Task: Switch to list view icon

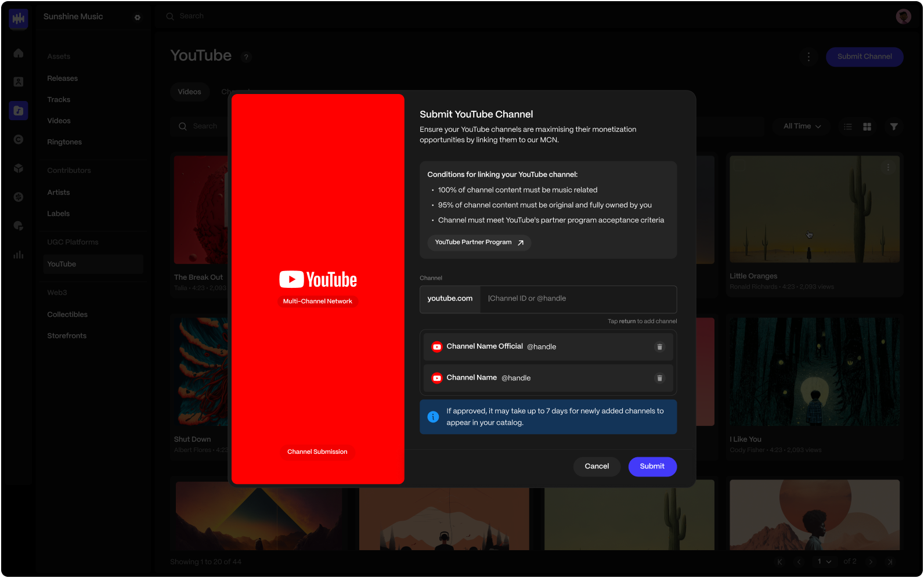Action: pyautogui.click(x=848, y=127)
